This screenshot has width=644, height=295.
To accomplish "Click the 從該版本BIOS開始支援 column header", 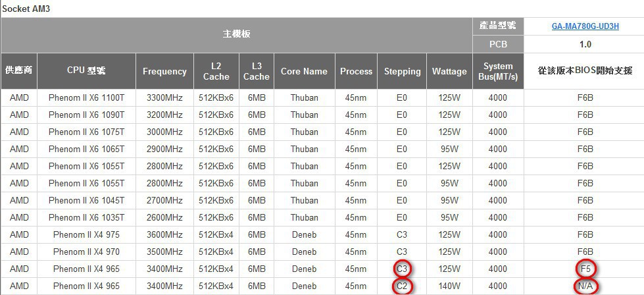I will tap(585, 71).
